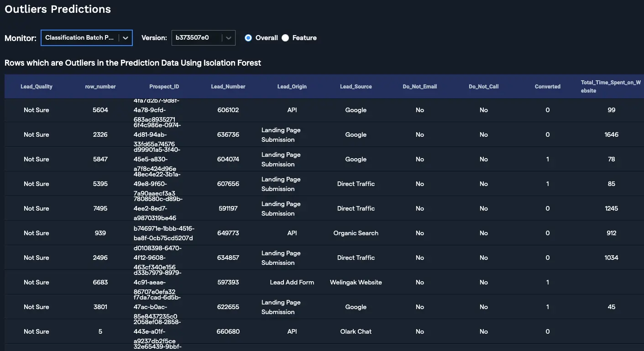Select the Overall radio button
644x351 pixels.
click(248, 38)
